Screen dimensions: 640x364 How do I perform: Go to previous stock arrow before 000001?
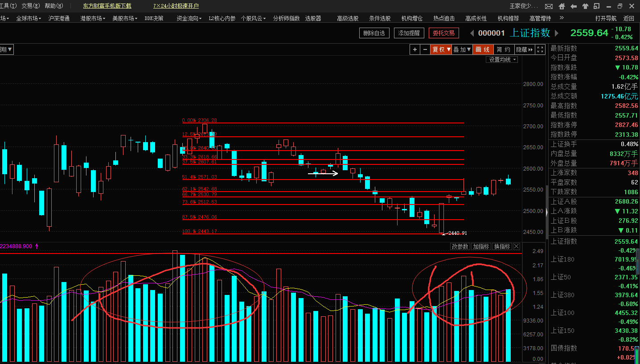[472, 33]
